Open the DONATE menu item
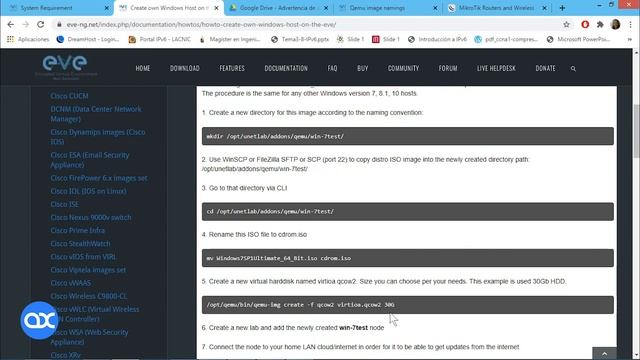Viewport: 640px width, 360px height. click(x=546, y=69)
